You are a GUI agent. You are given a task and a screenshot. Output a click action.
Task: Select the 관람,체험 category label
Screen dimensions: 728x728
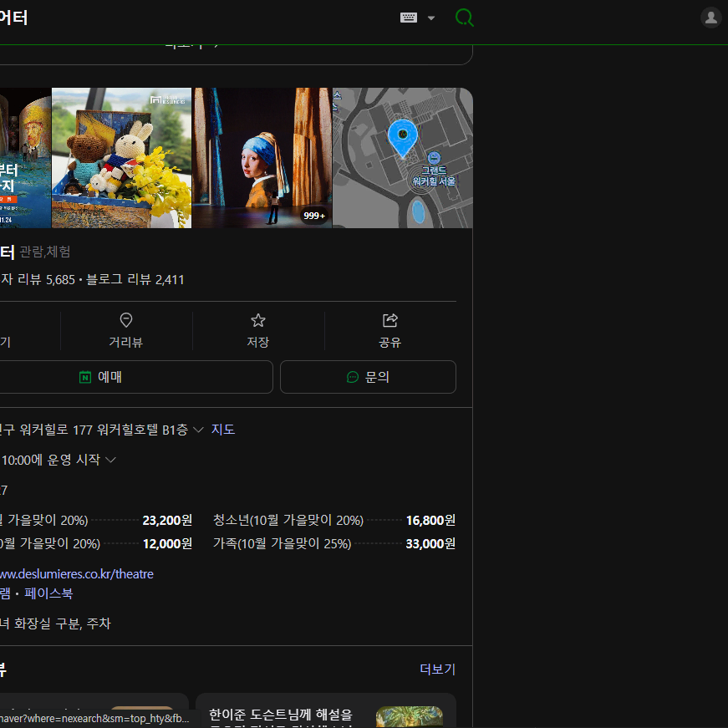[45, 252]
